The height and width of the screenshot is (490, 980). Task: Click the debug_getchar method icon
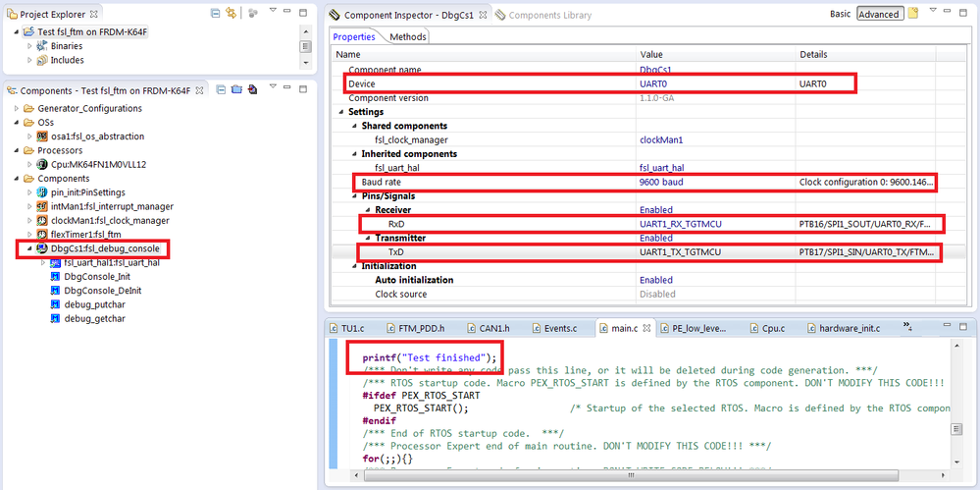click(x=55, y=318)
